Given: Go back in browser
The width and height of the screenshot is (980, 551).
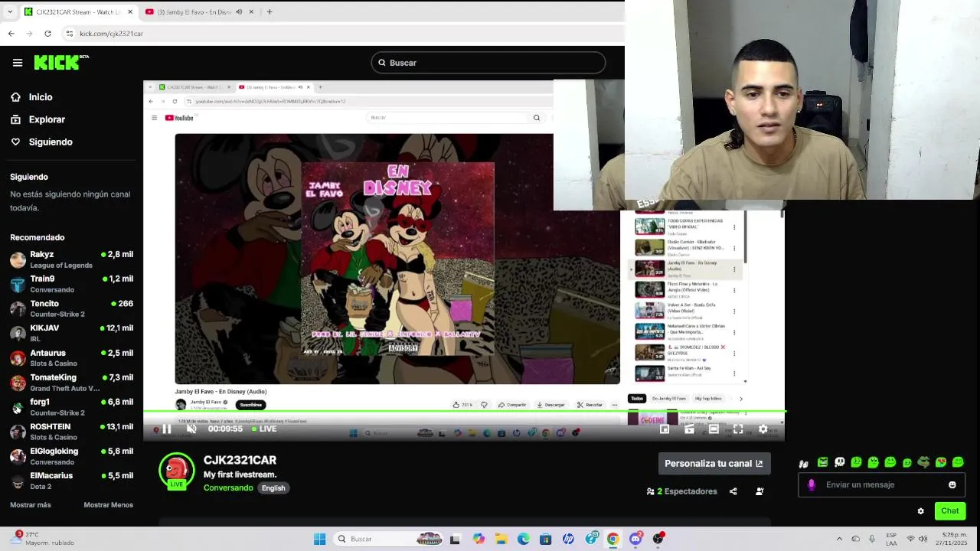Looking at the screenshot, I should tap(11, 34).
